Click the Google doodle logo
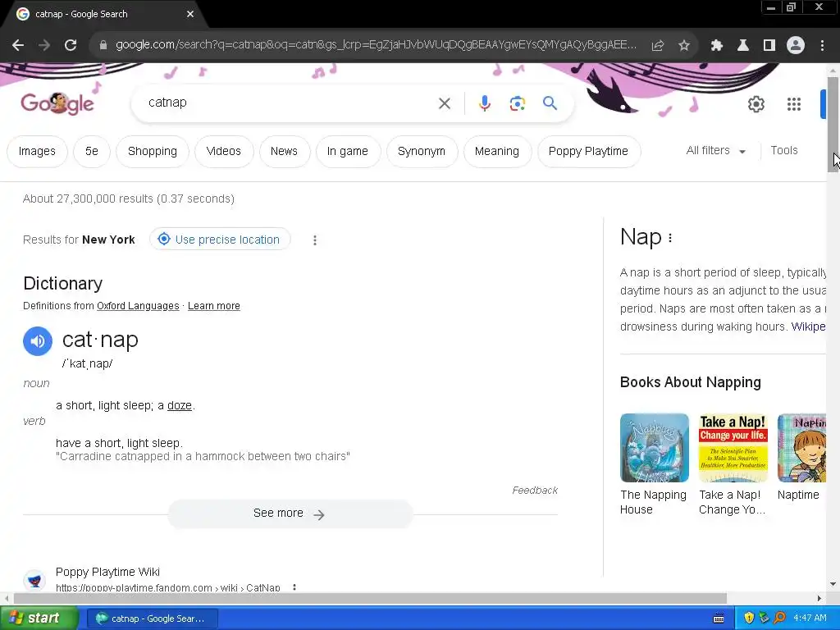Image resolution: width=840 pixels, height=630 pixels. [57, 103]
